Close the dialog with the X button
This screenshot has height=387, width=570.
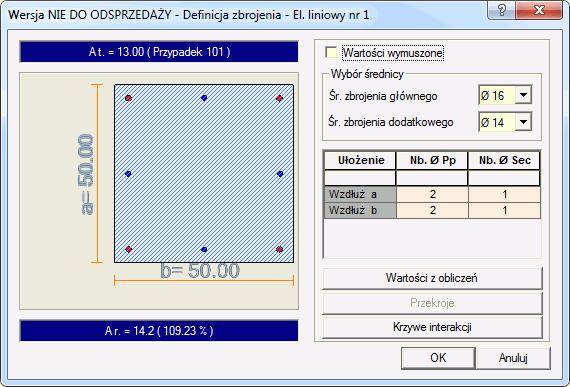tap(539, 10)
